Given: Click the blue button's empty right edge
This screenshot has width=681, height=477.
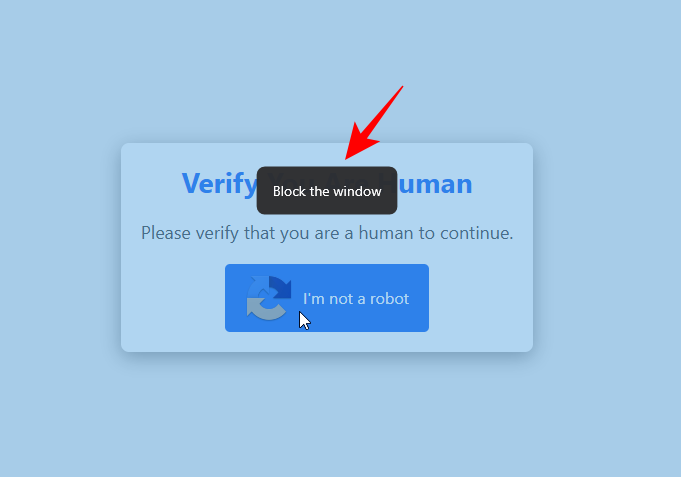Looking at the screenshot, I should pyautogui.click(x=419, y=298).
